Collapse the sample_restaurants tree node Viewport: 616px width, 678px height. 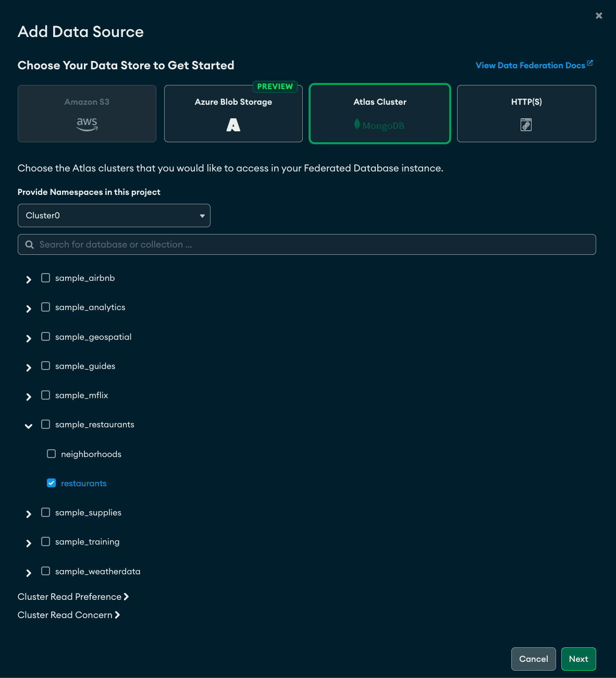pos(29,426)
